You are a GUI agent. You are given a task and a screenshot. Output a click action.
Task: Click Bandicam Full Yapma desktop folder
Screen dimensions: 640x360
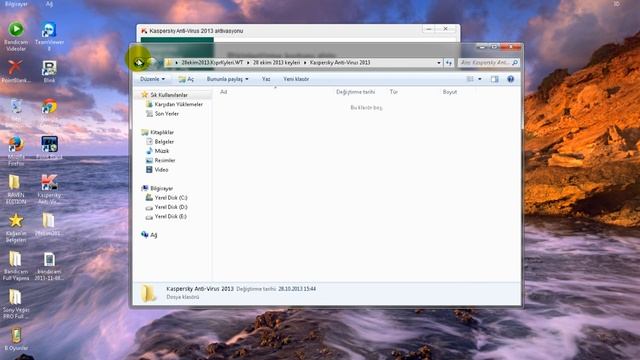(16, 266)
